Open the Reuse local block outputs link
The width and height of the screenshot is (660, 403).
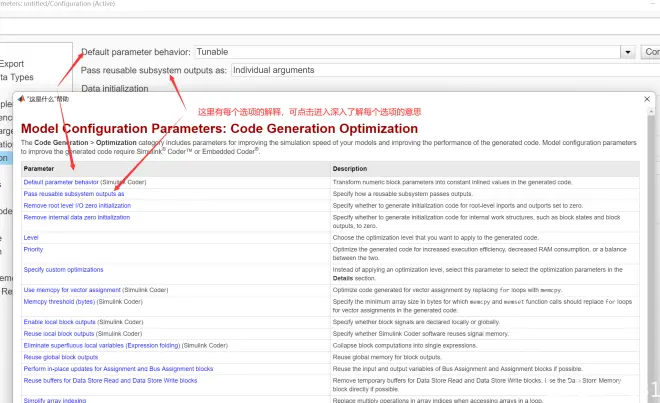(59, 334)
